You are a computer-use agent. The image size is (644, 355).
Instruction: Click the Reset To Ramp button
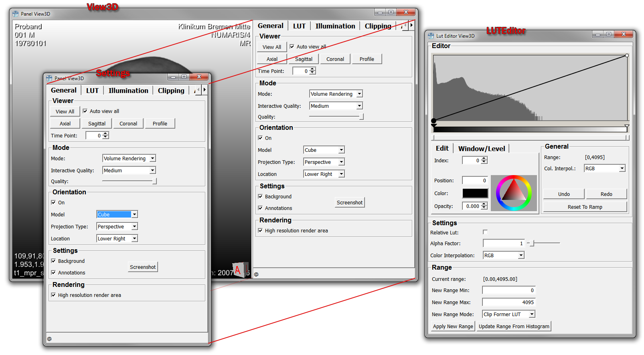click(x=585, y=207)
